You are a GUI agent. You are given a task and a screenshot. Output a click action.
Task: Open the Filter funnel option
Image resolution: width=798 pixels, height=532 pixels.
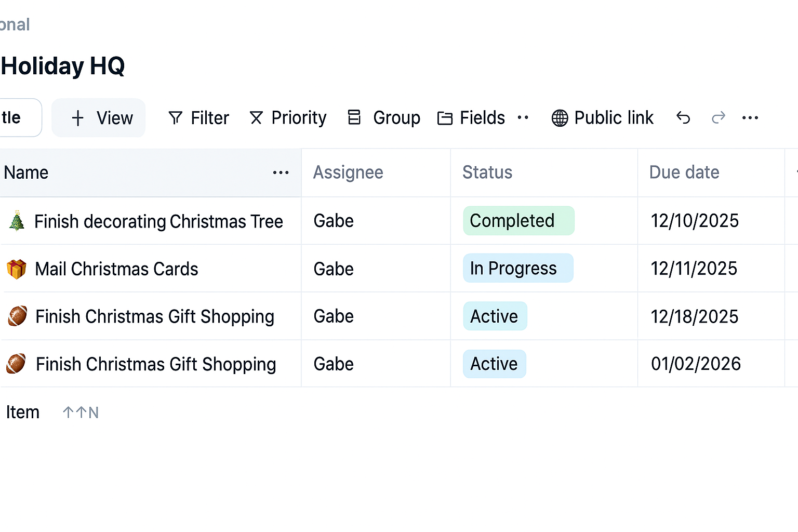tap(198, 118)
